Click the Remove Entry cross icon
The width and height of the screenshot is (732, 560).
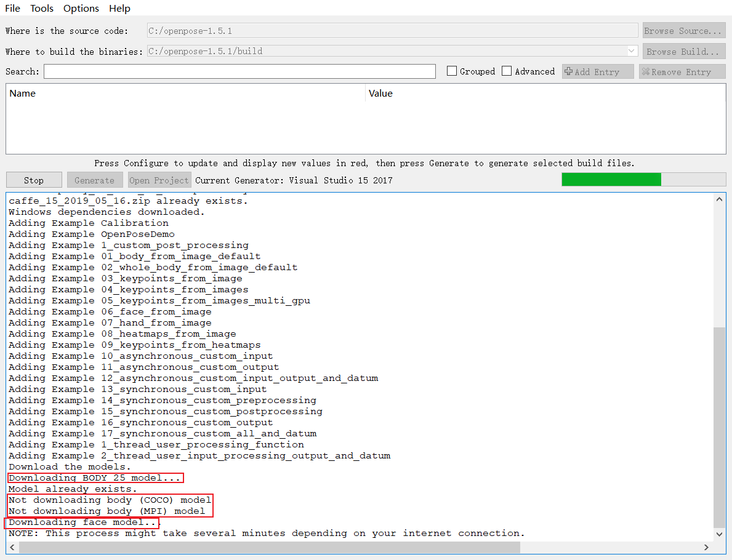click(646, 71)
